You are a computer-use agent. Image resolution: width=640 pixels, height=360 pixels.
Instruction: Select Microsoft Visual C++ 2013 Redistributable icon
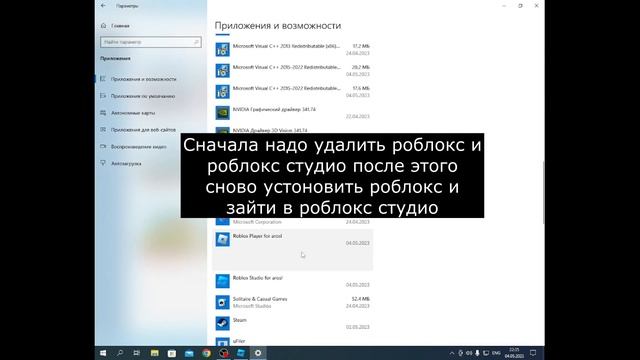pos(222,49)
